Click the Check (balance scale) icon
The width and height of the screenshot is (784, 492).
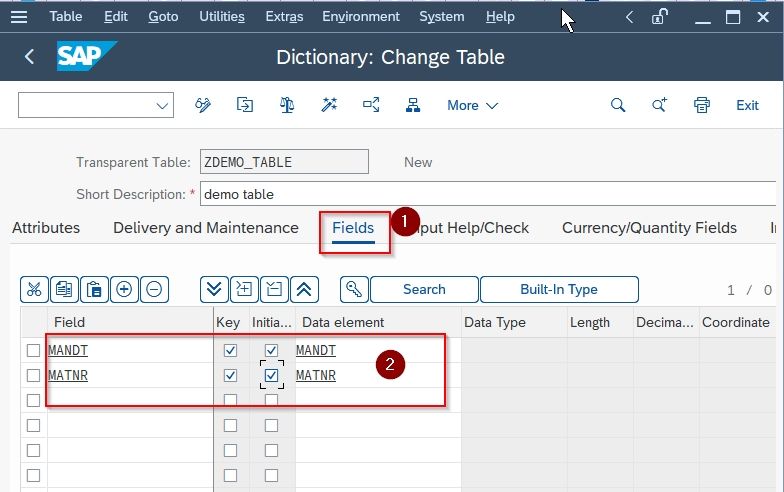tap(286, 105)
